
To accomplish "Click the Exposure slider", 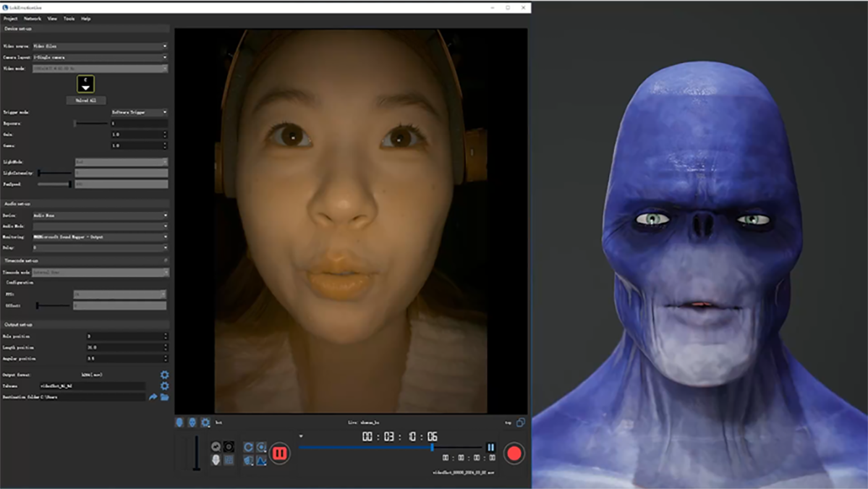I will pos(90,124).
